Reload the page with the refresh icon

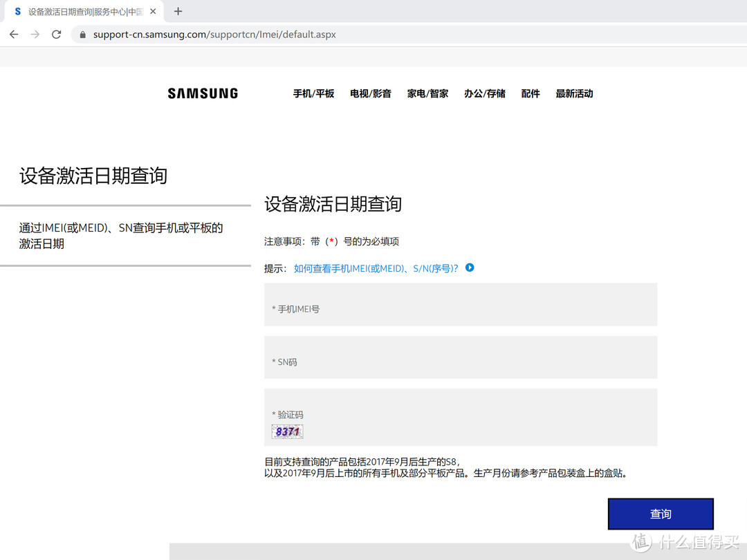coord(56,35)
